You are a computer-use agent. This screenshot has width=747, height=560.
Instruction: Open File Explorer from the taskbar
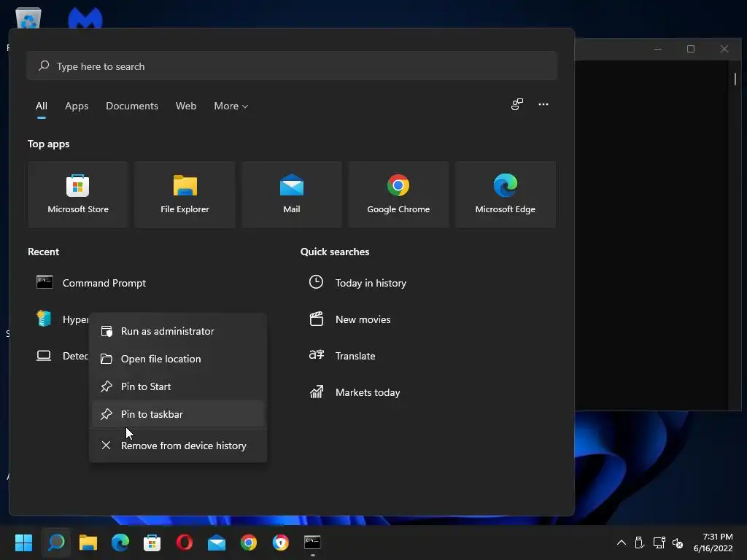[88, 542]
